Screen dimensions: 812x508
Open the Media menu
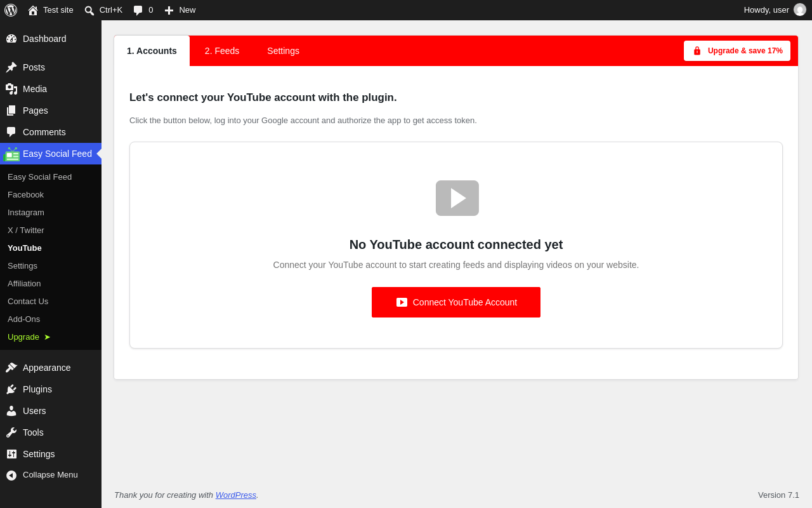tap(51, 89)
